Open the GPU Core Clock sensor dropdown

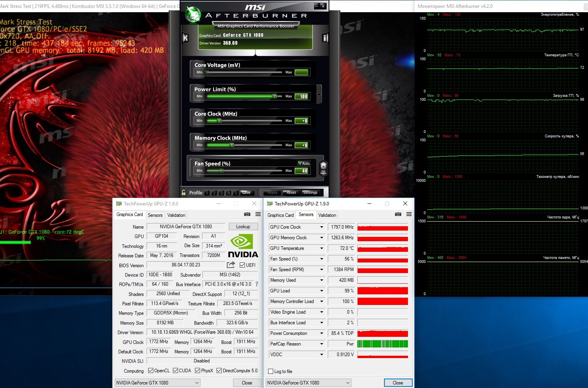322,227
